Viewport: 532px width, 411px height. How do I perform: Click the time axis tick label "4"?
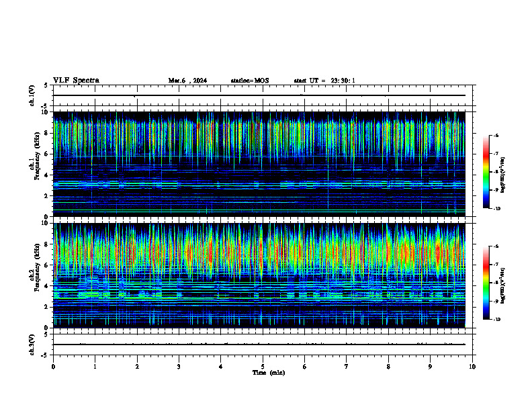pos(221,367)
